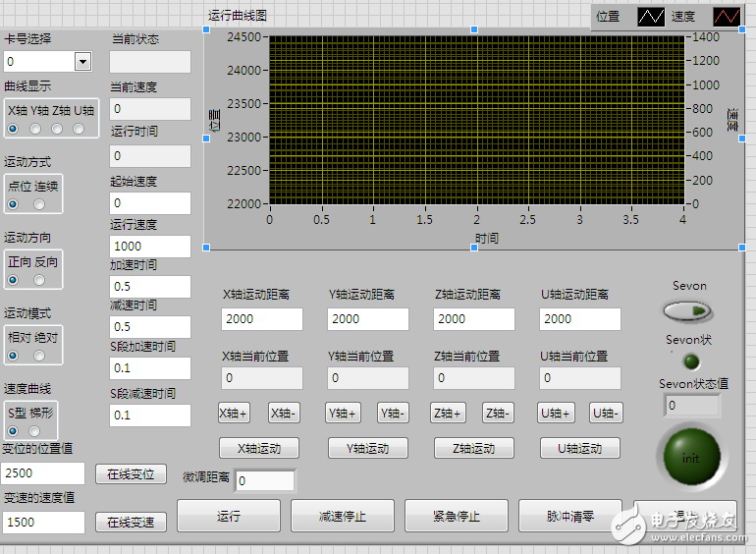Click the Z轴运动 button
This screenshot has width=756, height=554.
tap(474, 448)
